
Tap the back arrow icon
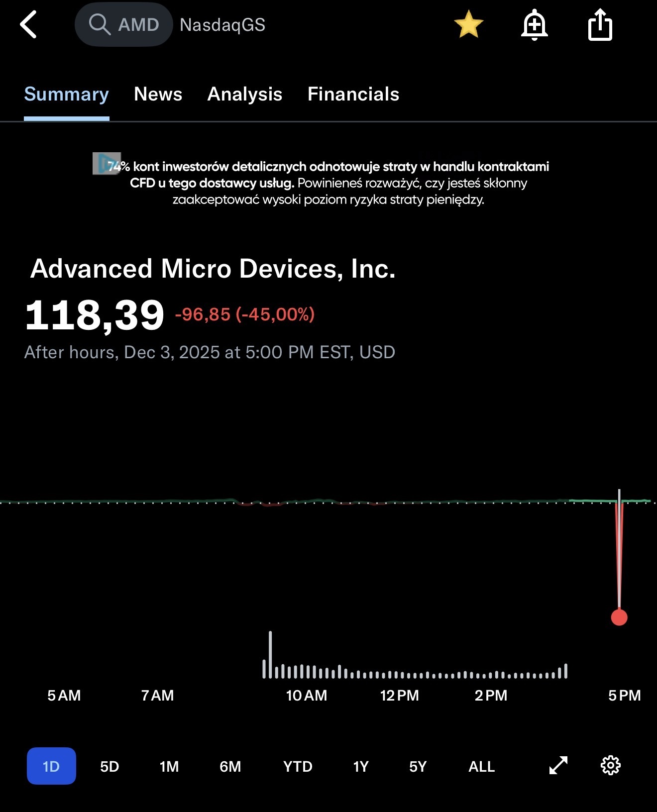coord(29,24)
